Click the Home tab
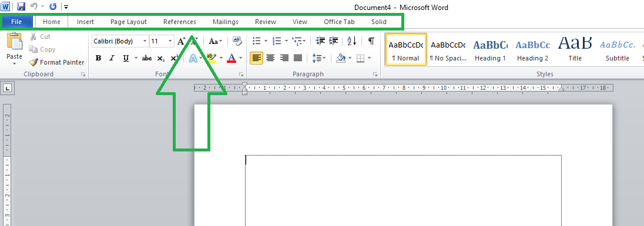The image size is (644, 226). coord(52,22)
